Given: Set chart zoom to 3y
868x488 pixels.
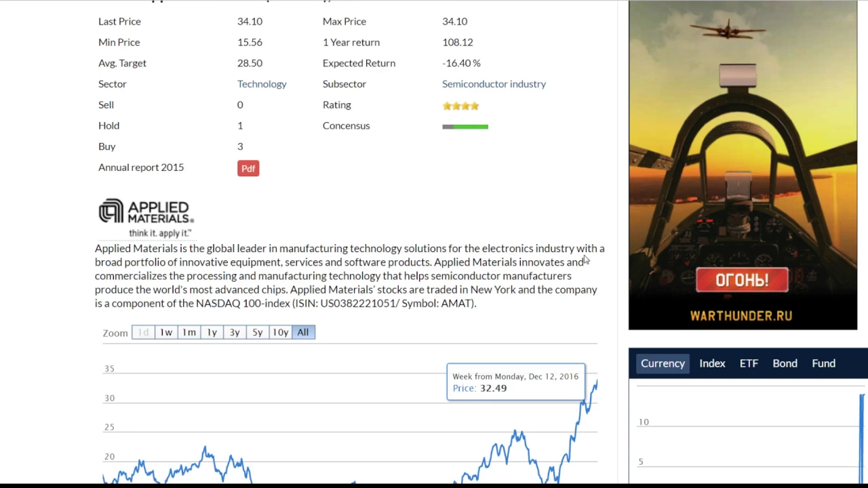Looking at the screenshot, I should click(235, 332).
